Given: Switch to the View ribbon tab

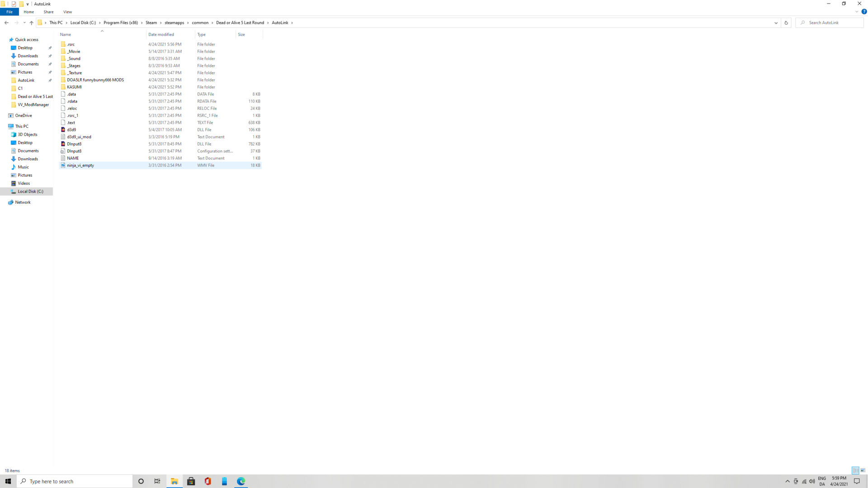Looking at the screenshot, I should coord(67,12).
